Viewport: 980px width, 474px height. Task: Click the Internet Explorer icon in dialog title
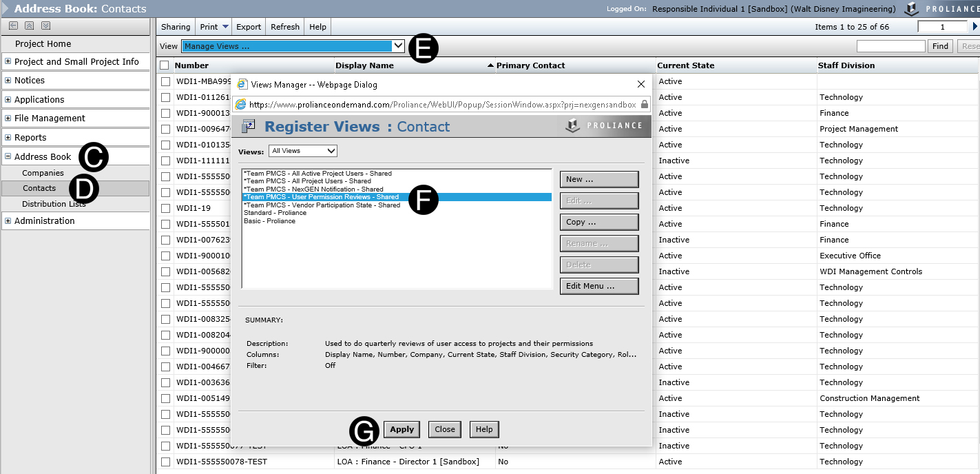pos(242,84)
